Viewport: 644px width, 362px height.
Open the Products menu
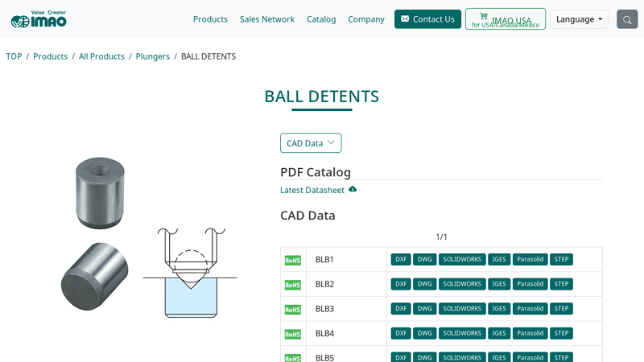click(x=210, y=19)
